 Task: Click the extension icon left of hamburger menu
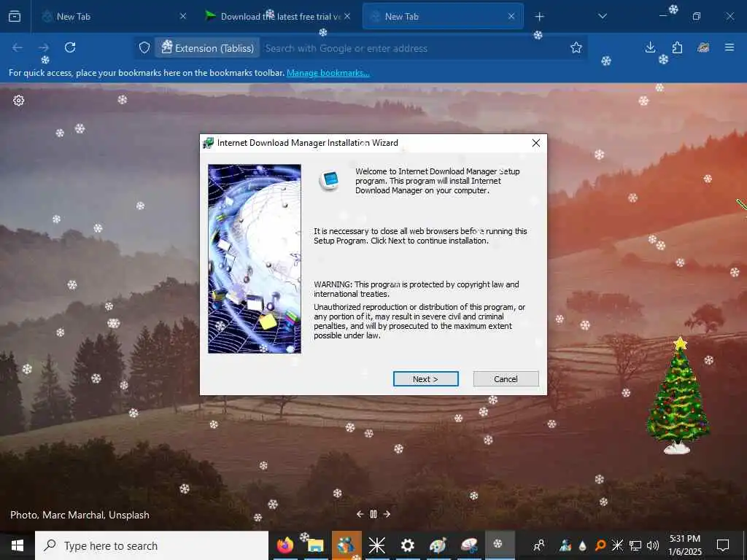[703, 47]
